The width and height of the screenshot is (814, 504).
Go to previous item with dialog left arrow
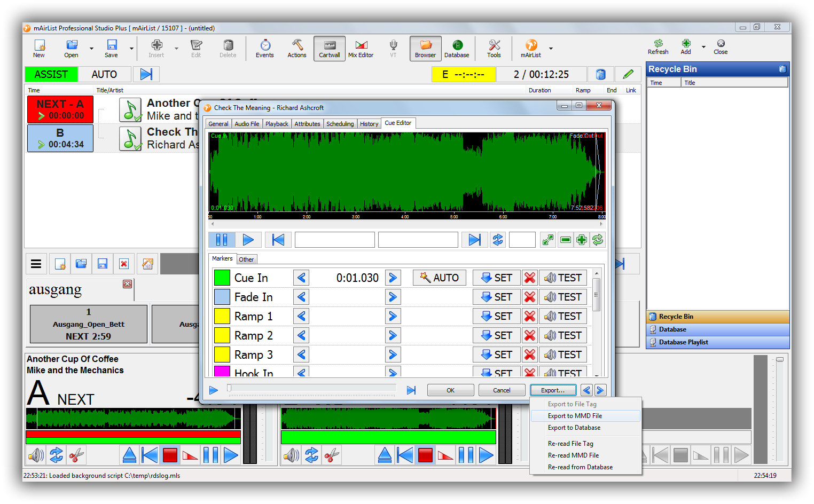point(586,390)
